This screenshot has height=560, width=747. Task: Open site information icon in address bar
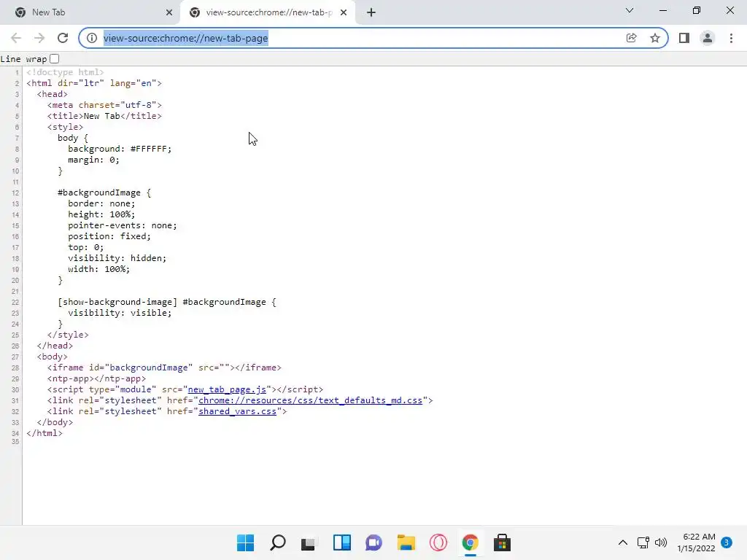(92, 38)
